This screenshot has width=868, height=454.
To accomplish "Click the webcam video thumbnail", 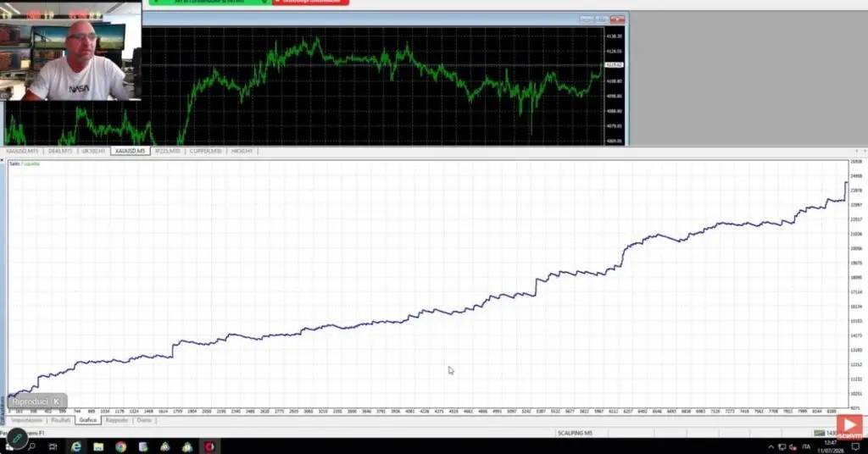I will (x=71, y=51).
